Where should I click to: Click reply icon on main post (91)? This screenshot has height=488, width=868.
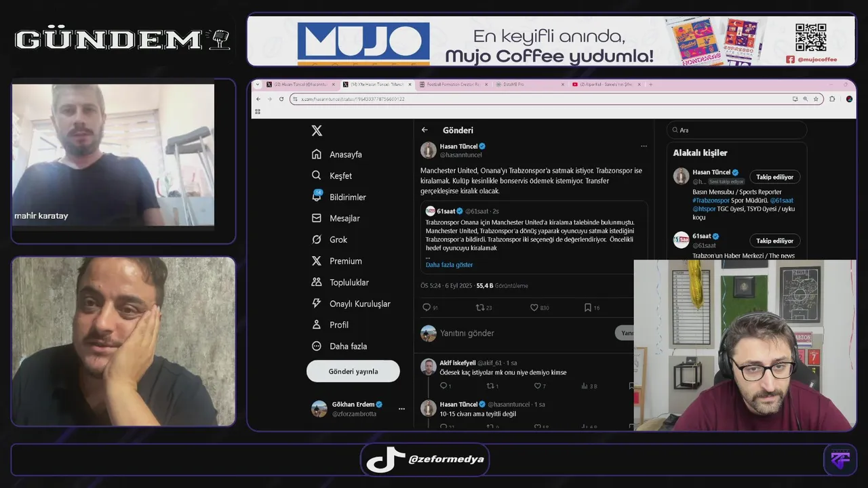[x=427, y=307]
